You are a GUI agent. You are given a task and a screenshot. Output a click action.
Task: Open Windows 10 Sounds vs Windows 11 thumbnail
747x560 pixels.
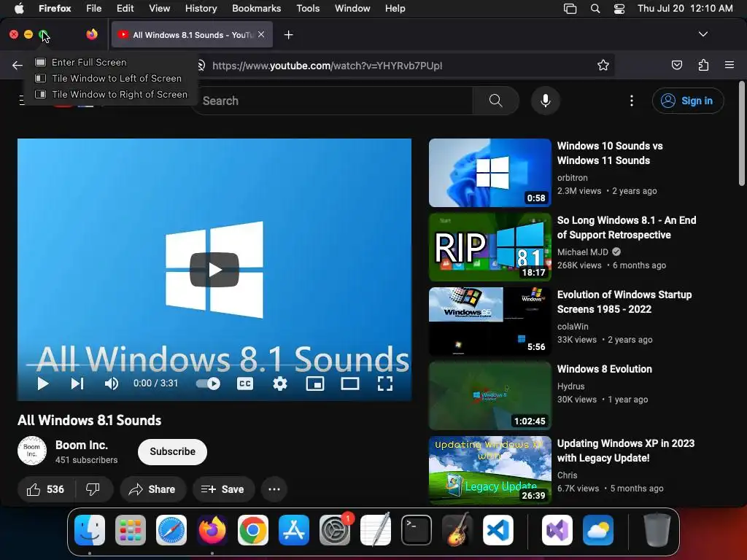[x=489, y=173]
